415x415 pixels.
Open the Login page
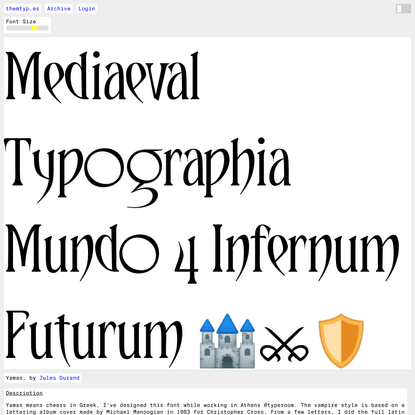87,9
